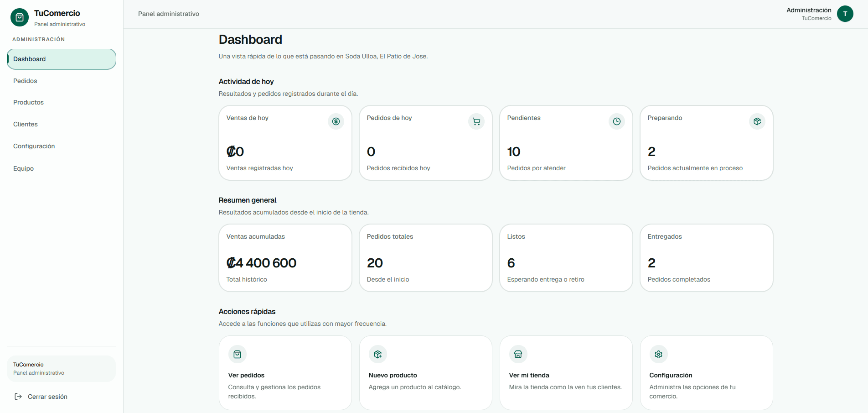Click the Pedidos completados caption
This screenshot has height=413, width=868.
pos(679,279)
